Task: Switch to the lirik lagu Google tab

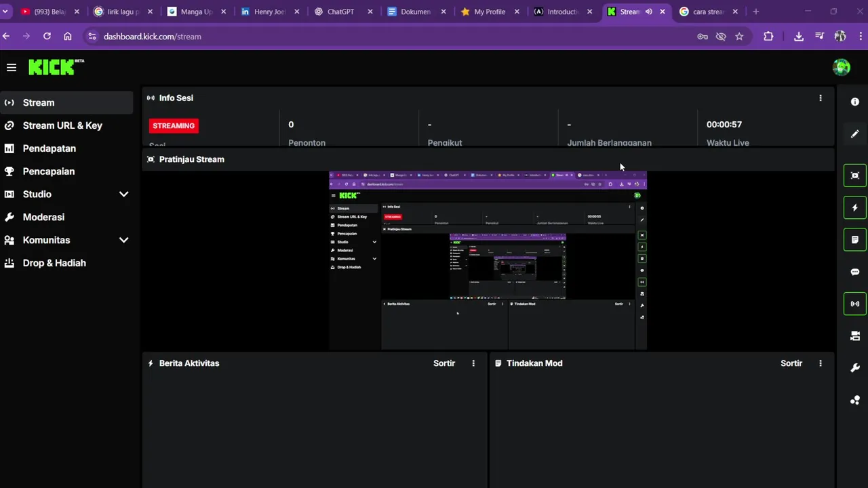Action: 122,12
